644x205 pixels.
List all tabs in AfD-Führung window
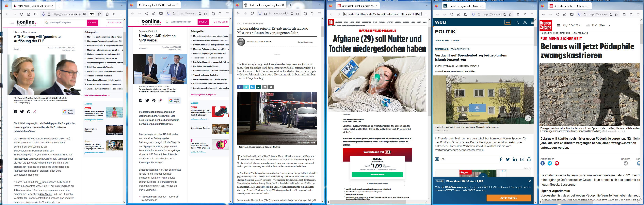click(122, 6)
